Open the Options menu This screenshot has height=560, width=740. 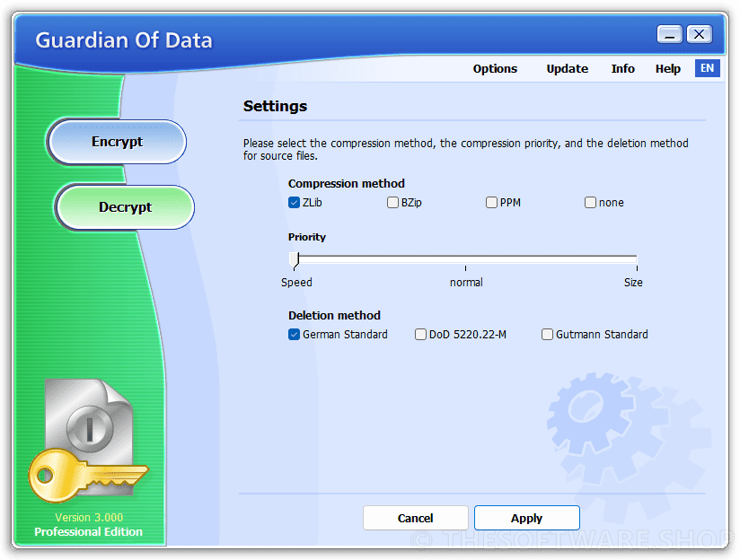(495, 69)
